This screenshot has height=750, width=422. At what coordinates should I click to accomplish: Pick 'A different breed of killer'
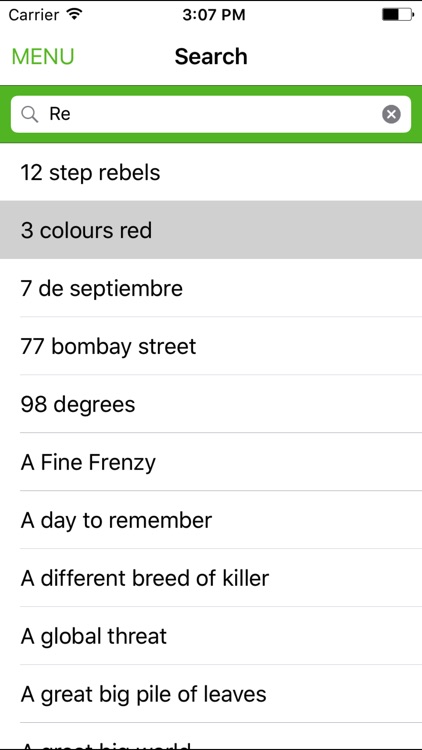click(211, 577)
